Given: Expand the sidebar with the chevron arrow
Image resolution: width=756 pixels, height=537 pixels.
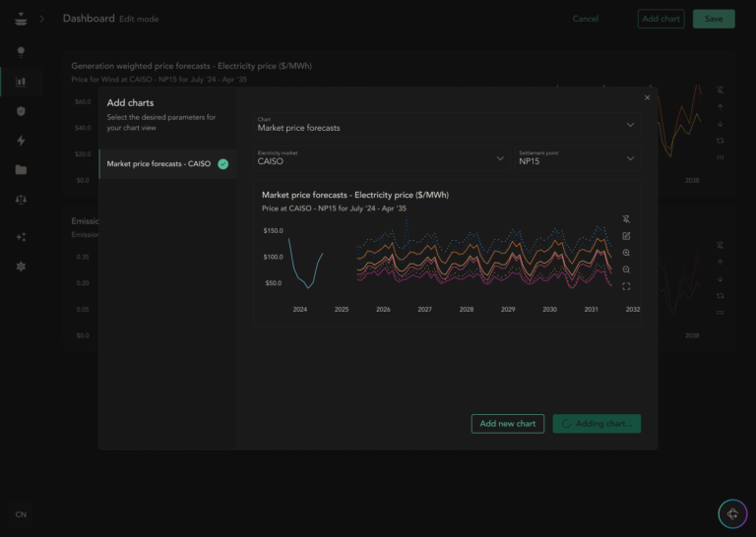Looking at the screenshot, I should pyautogui.click(x=42, y=19).
